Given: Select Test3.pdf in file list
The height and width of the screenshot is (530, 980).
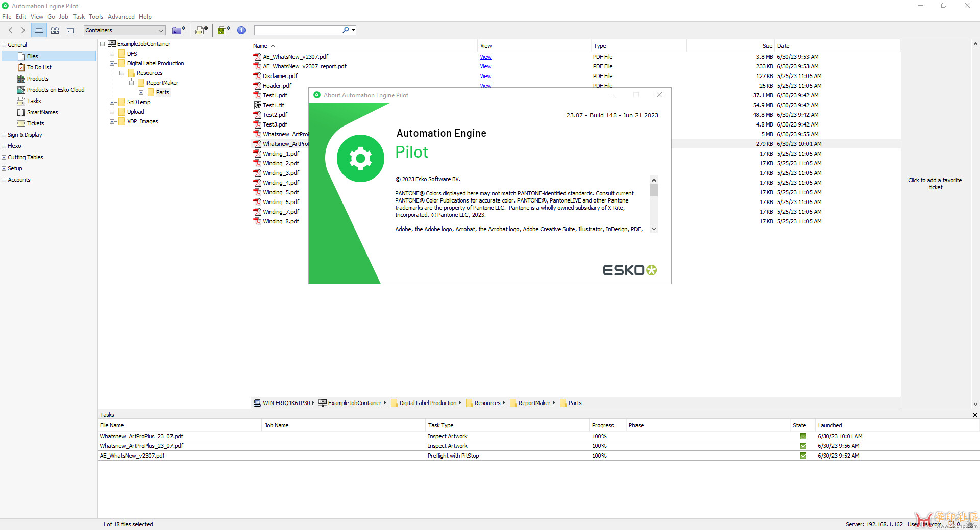Looking at the screenshot, I should (x=275, y=124).
